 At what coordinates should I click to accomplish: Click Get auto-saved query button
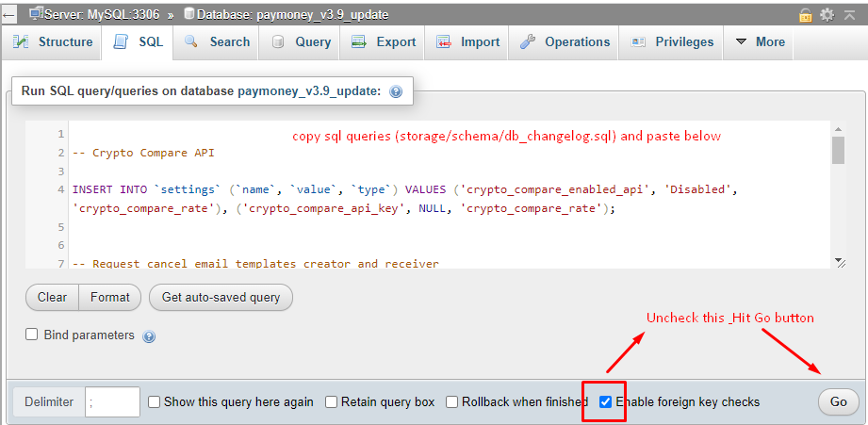click(221, 297)
